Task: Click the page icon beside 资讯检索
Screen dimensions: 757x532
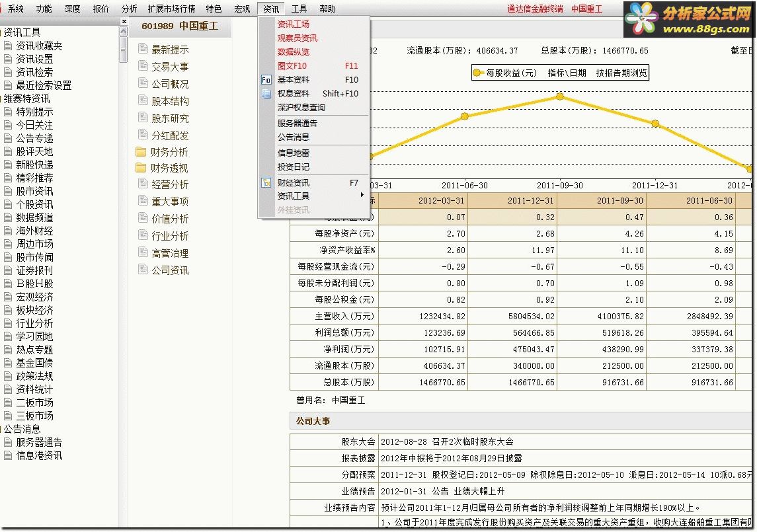Action: pyautogui.click(x=8, y=72)
